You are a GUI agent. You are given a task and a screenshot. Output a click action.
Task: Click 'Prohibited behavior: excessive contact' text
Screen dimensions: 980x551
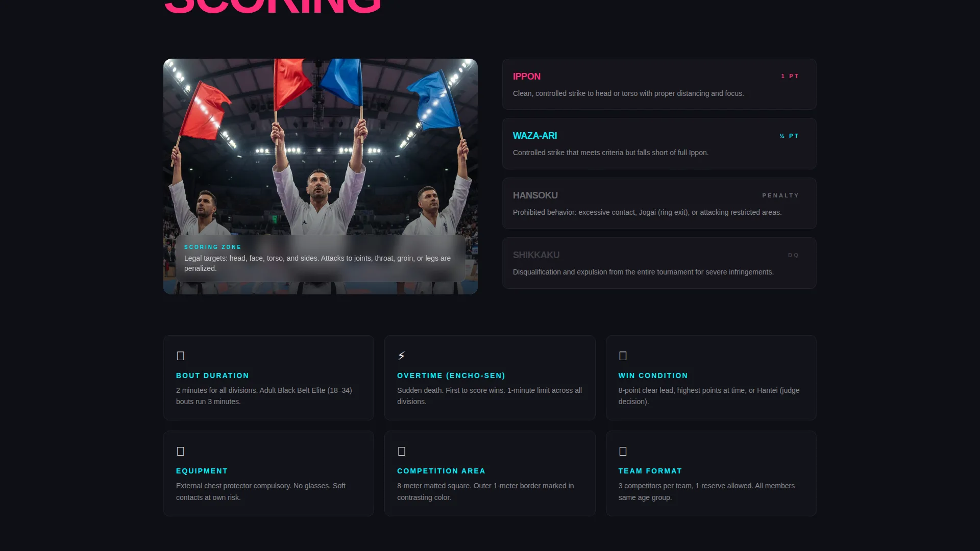point(647,212)
